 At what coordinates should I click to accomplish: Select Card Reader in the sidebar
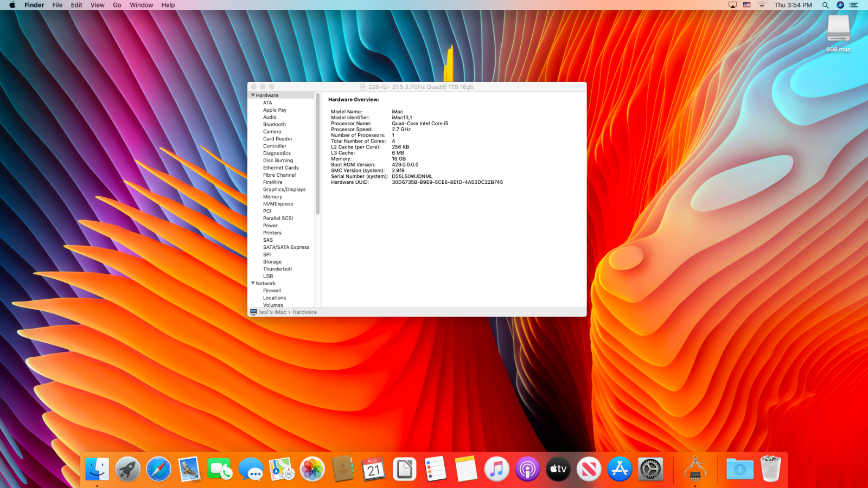(x=278, y=139)
